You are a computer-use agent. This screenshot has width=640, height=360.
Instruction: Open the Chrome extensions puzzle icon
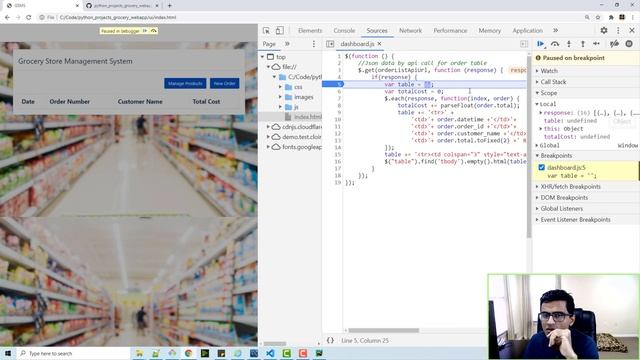611,18
